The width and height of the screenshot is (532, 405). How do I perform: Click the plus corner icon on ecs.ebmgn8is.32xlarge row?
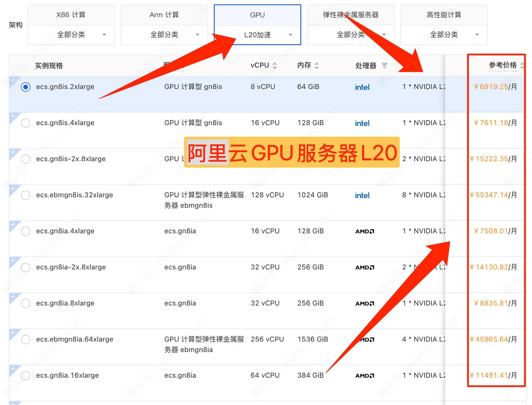coord(13,189)
